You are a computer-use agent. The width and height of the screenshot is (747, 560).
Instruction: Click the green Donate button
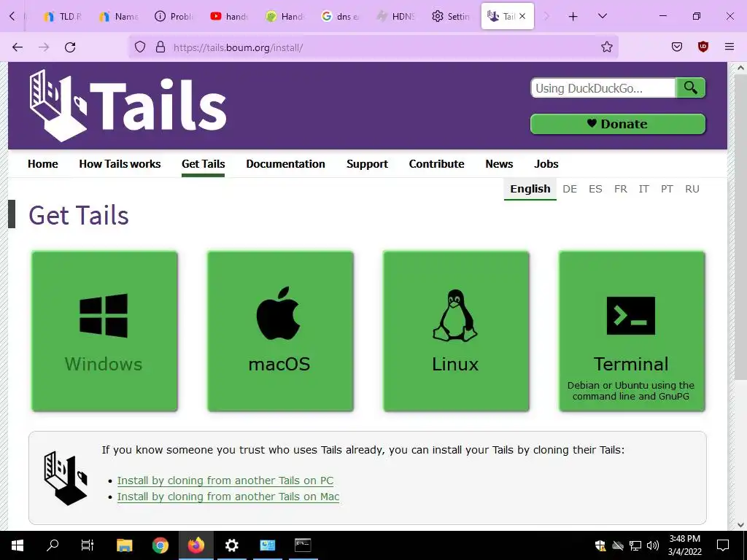click(618, 124)
